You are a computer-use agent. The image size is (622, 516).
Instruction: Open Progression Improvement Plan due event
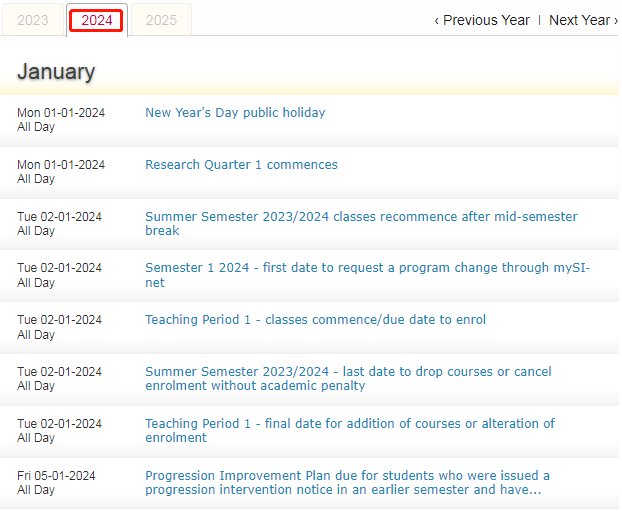(x=347, y=483)
